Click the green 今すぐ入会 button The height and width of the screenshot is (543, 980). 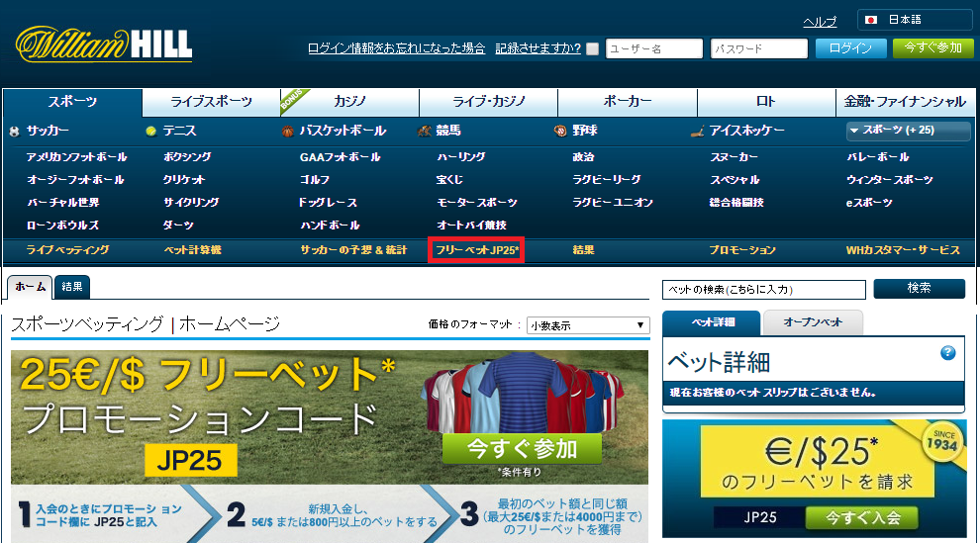pyautogui.click(x=862, y=517)
